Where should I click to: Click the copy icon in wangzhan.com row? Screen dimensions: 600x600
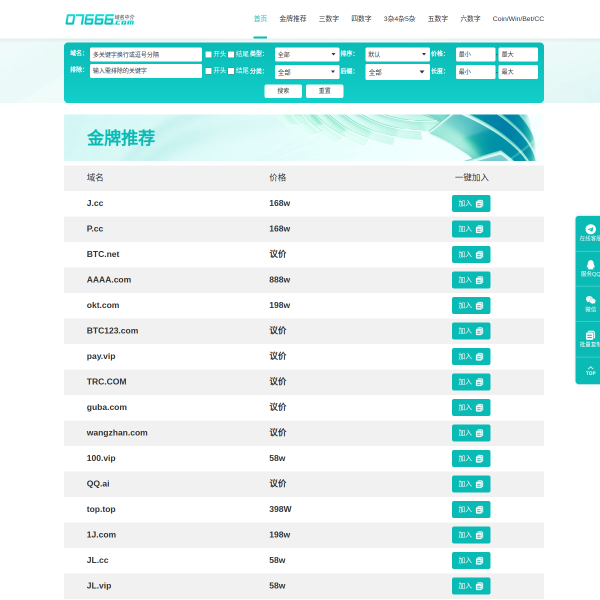(x=479, y=433)
